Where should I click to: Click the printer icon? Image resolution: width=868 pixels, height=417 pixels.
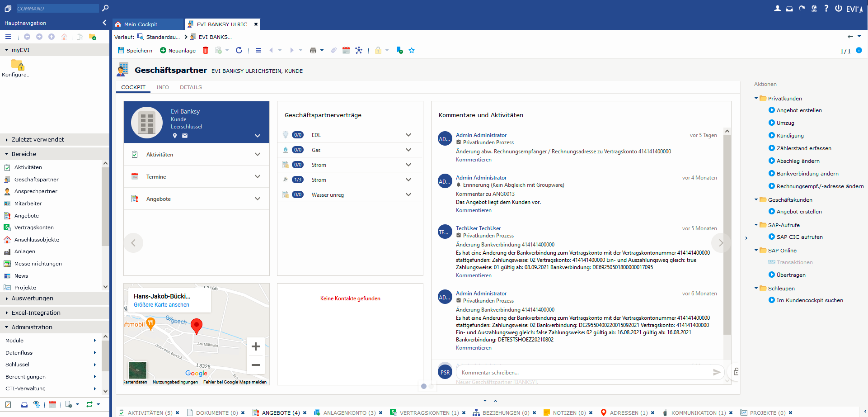click(313, 50)
